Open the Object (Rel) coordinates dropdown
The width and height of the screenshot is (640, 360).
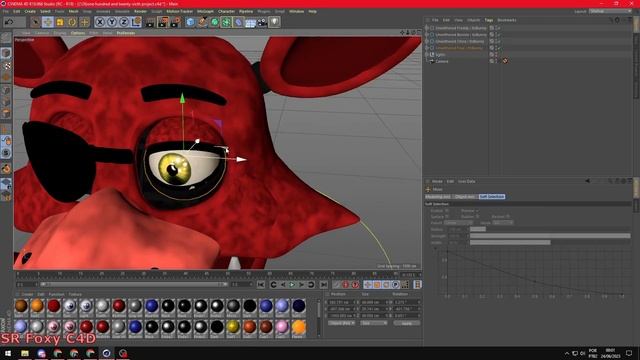(x=341, y=323)
